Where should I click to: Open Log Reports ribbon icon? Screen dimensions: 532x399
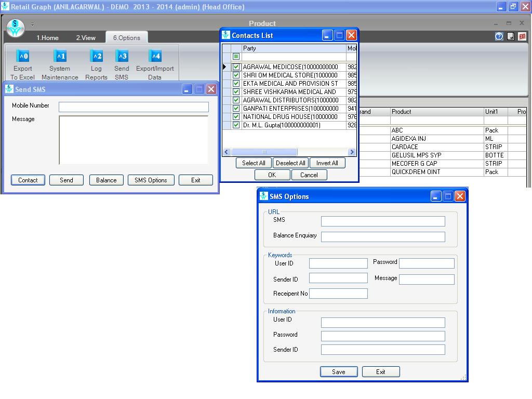pyautogui.click(x=96, y=56)
